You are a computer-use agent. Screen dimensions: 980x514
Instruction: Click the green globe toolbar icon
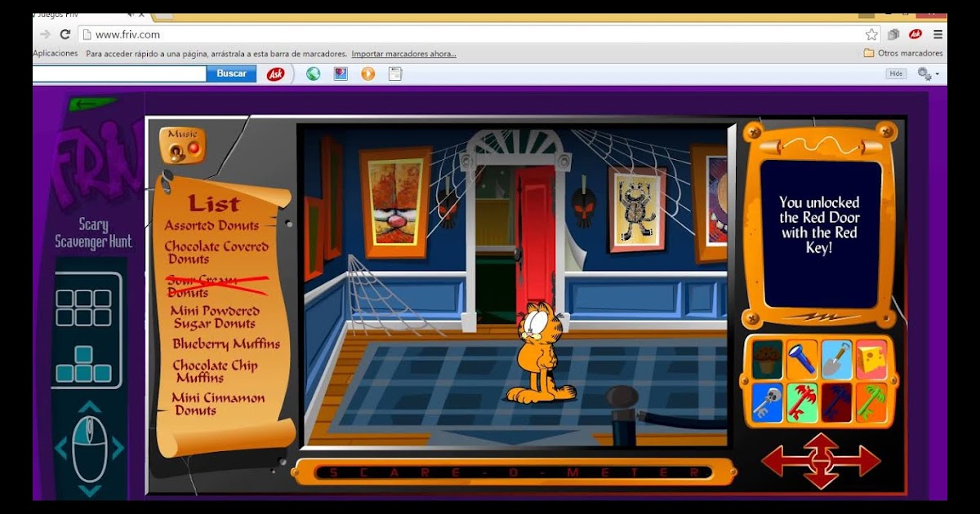point(314,73)
